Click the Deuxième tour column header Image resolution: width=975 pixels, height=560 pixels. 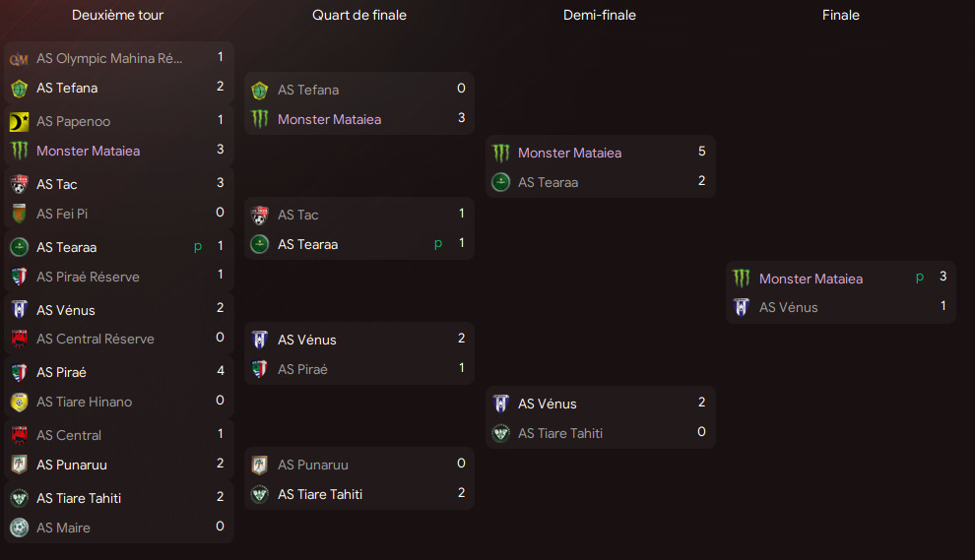tap(117, 15)
